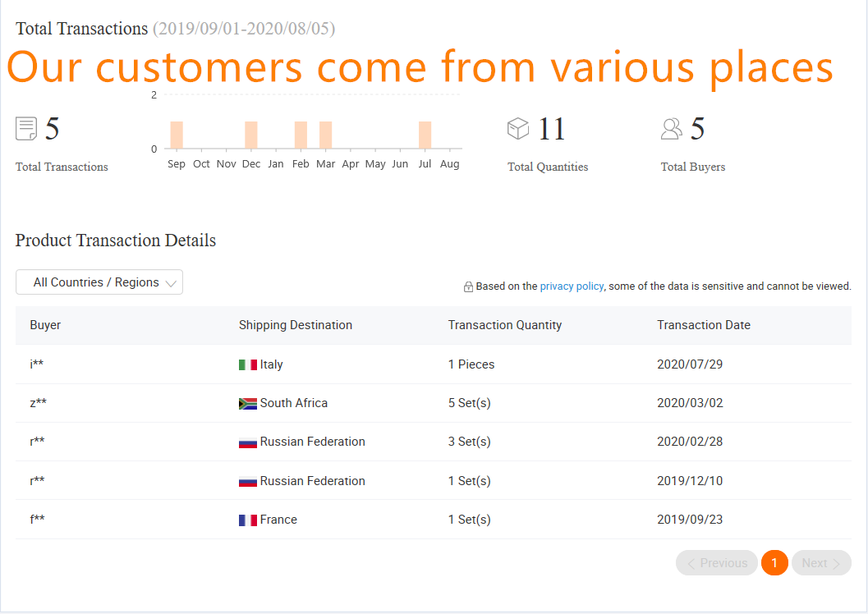Click the Total Buyers people icon
Image resolution: width=868 pixels, height=614 pixels.
672,129
